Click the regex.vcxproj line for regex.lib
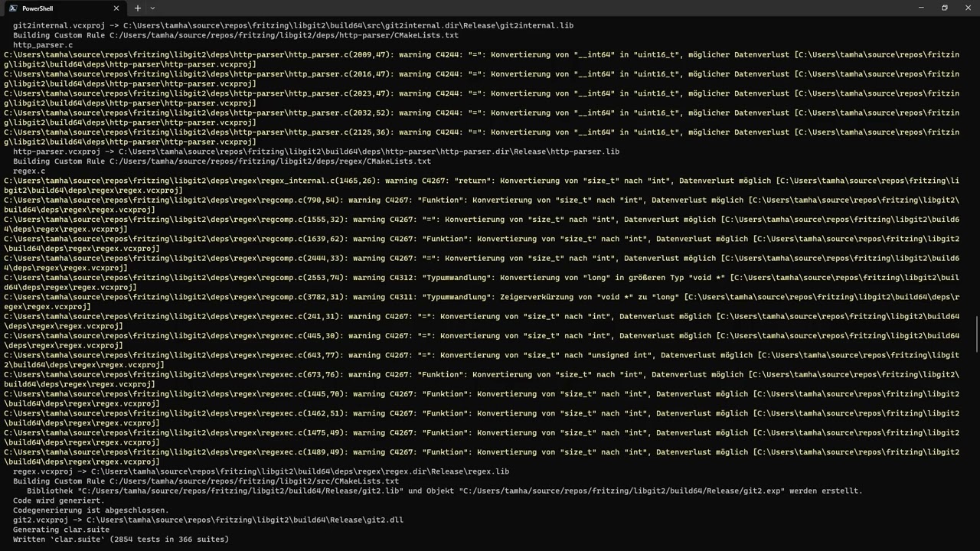Screen dimensions: 980x551 (261, 471)
